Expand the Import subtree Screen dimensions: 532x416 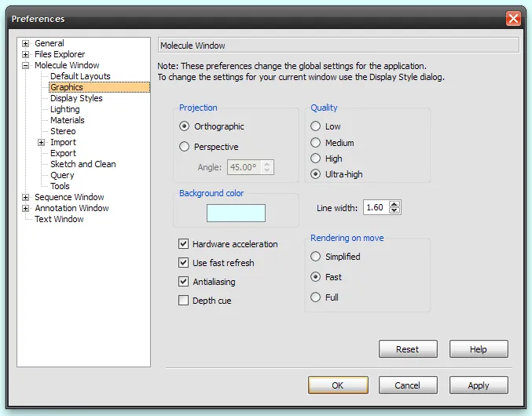(42, 143)
